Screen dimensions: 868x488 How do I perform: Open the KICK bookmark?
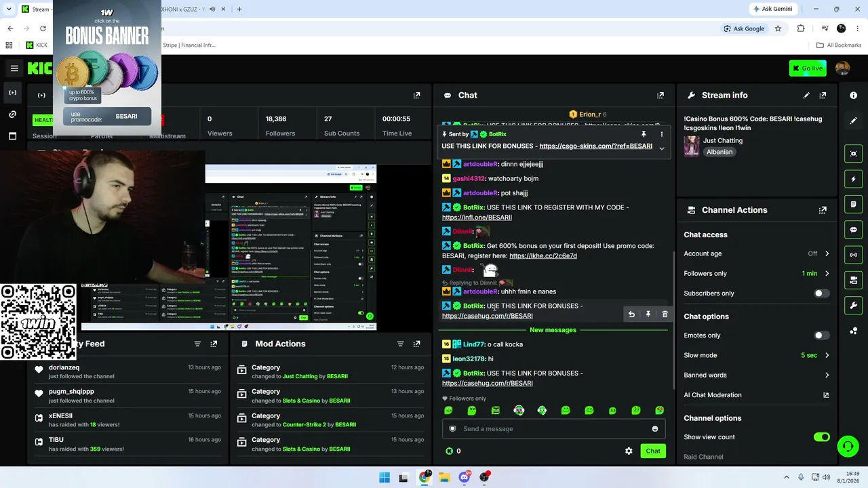37,45
